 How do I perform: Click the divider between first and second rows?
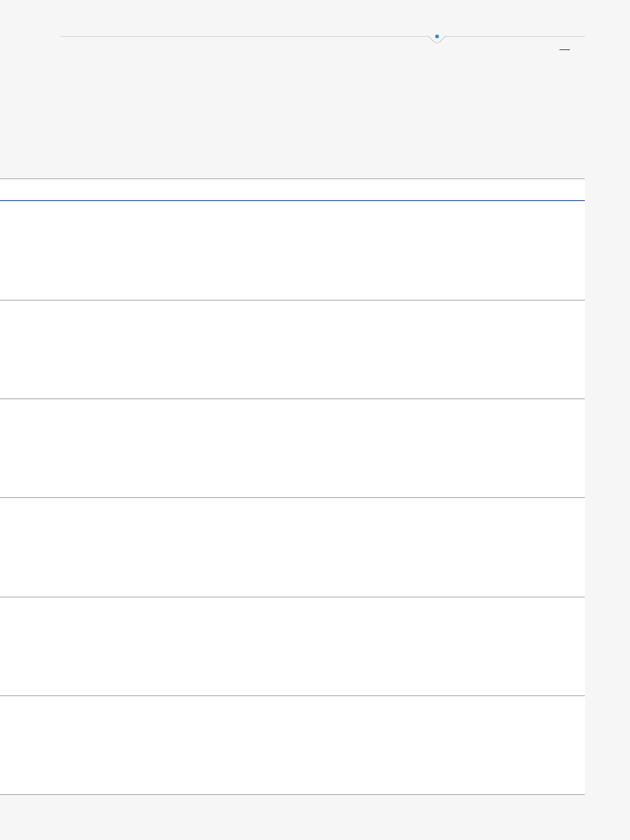click(x=292, y=300)
